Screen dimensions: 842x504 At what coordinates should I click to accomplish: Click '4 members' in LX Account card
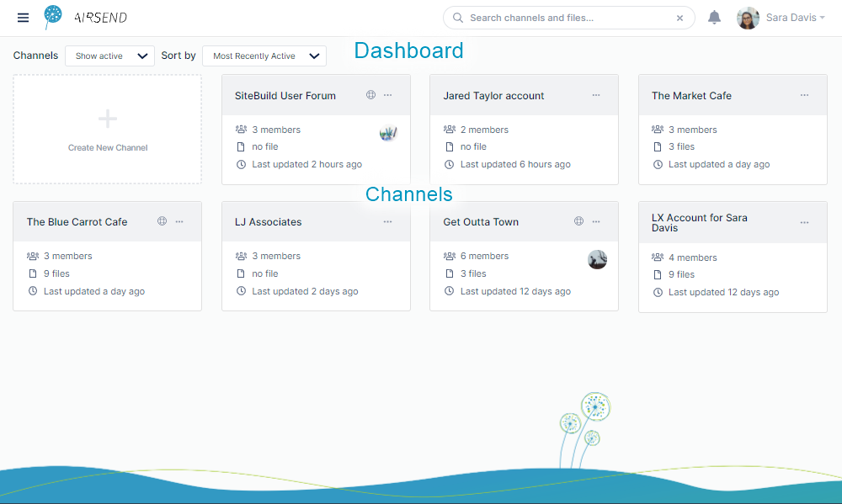pyautogui.click(x=693, y=257)
